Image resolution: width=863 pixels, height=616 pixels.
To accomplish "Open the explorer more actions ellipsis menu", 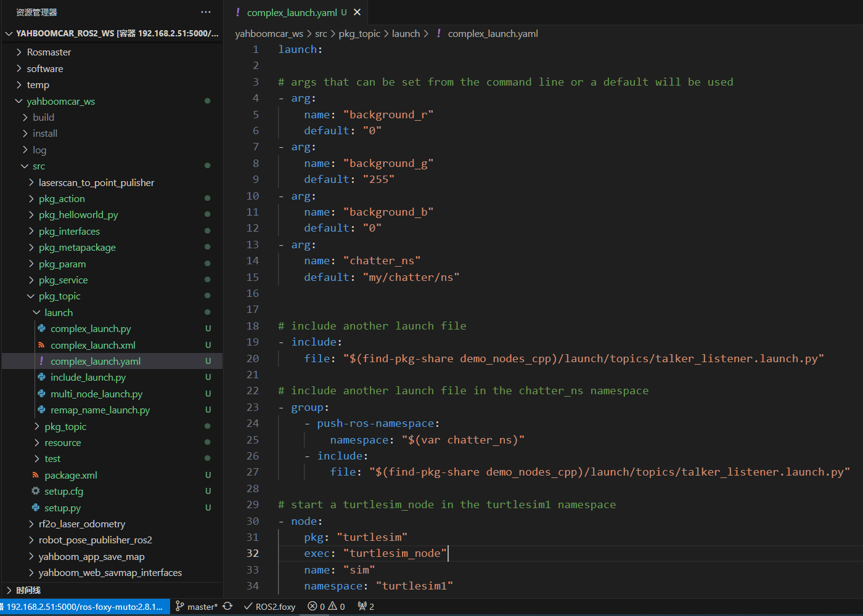I will [206, 12].
